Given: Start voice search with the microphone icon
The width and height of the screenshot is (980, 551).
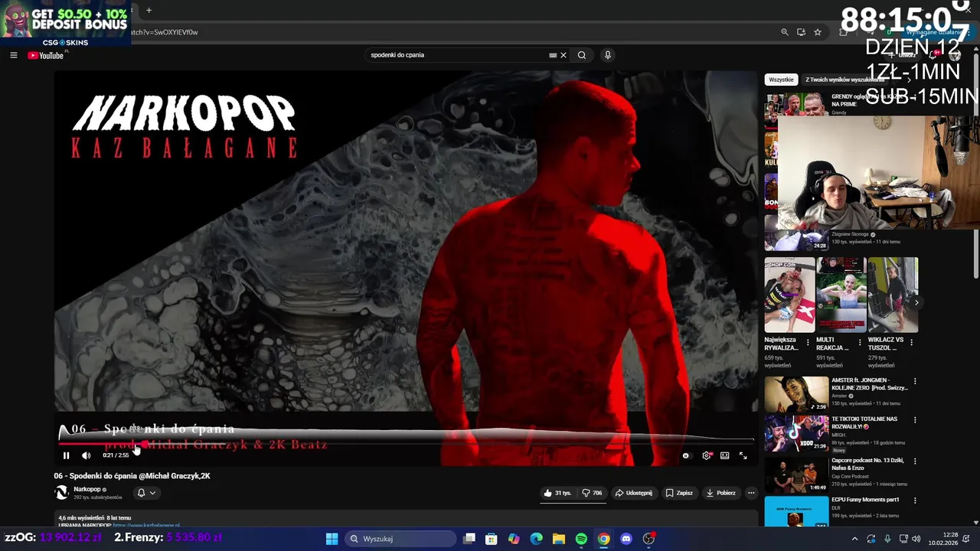Looking at the screenshot, I should [x=608, y=55].
